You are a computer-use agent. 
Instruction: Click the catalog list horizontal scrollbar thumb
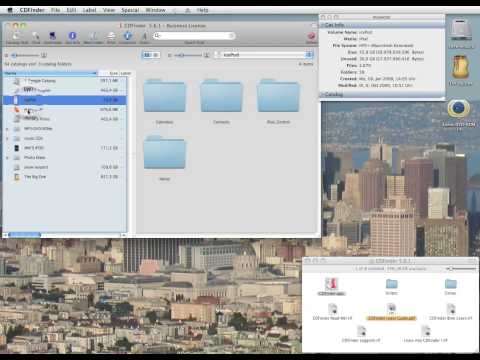[25, 235]
